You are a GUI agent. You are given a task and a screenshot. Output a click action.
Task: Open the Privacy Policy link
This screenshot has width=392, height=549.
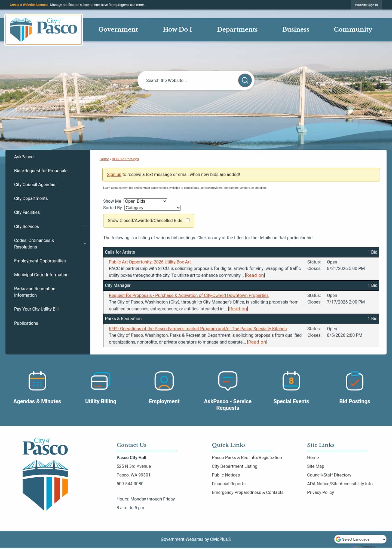point(321,492)
